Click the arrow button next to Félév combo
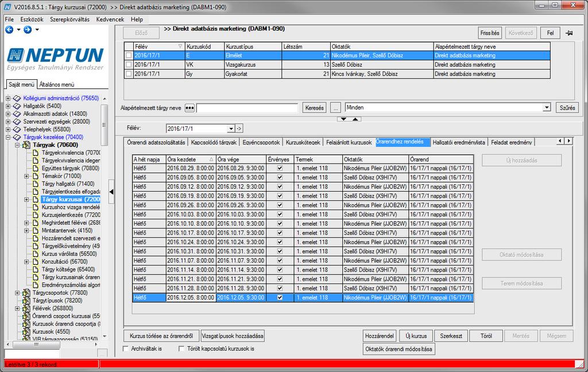Screen dimensions: 588x372 [239, 129]
